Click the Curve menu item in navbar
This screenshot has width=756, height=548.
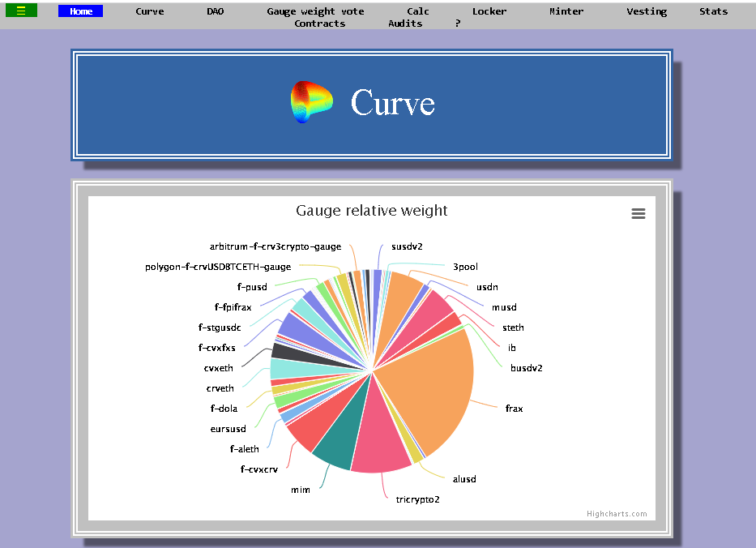149,11
